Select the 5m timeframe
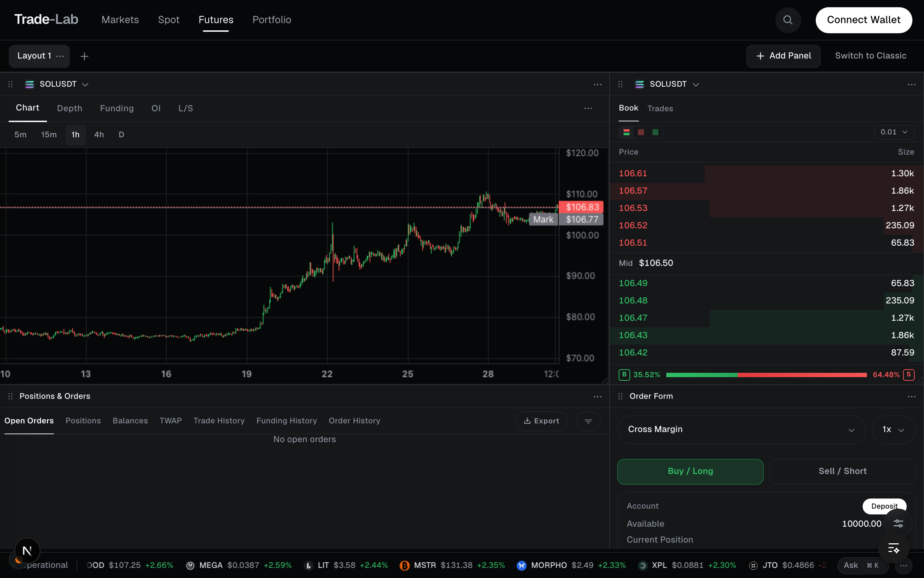The height and width of the screenshot is (578, 924). 21,134
